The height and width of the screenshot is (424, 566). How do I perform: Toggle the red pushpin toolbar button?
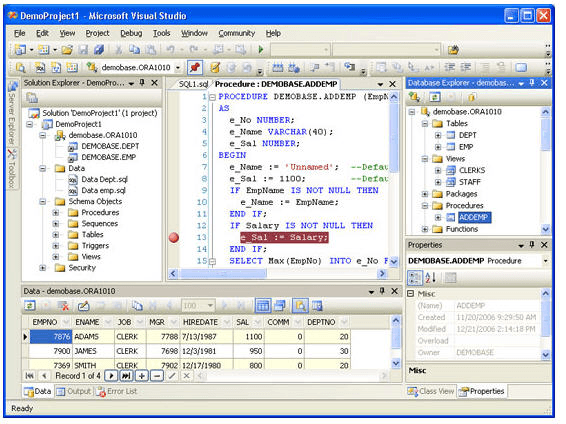click(195, 67)
